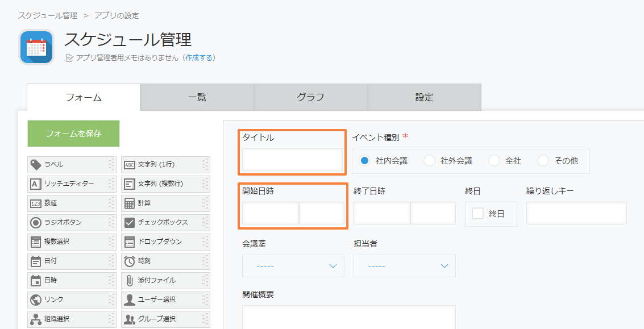Open the 会議室 dropdown
This screenshot has height=329, width=644.
pos(293,266)
